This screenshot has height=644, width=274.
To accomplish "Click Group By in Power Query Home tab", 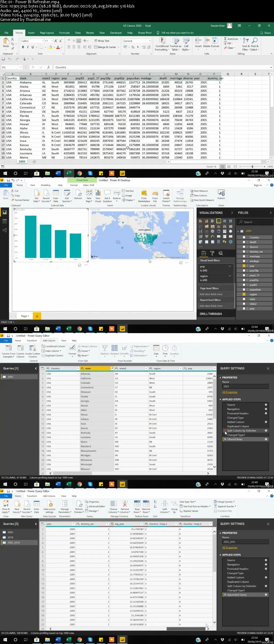I will click(x=174, y=507).
